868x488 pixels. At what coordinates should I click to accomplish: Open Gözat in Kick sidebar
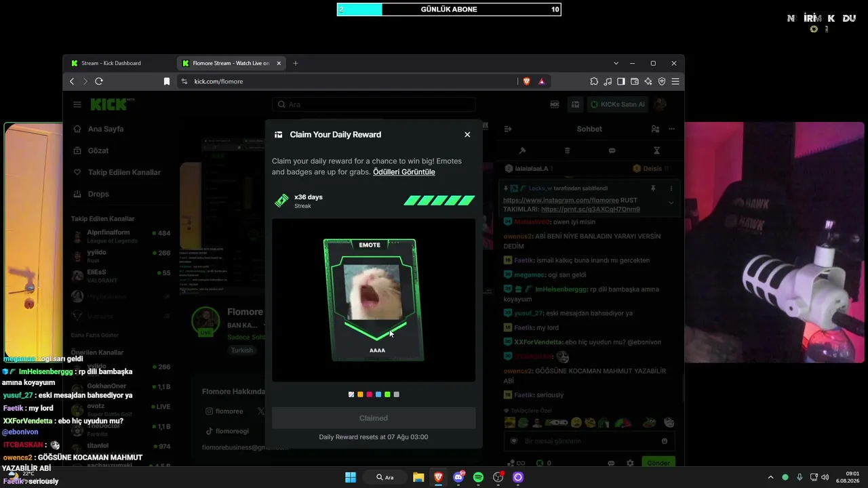click(99, 150)
